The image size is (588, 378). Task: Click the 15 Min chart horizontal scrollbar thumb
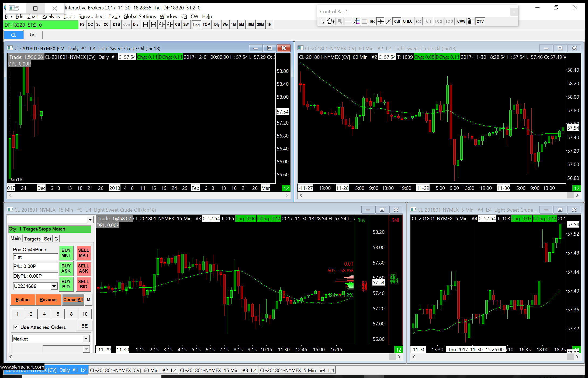click(392, 357)
